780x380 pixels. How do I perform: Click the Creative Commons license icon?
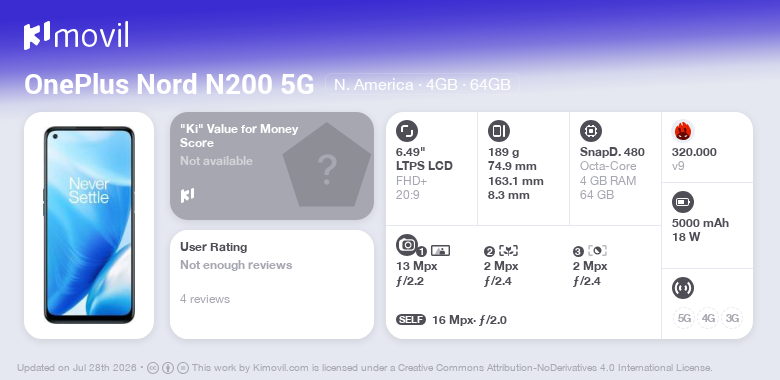point(153,368)
